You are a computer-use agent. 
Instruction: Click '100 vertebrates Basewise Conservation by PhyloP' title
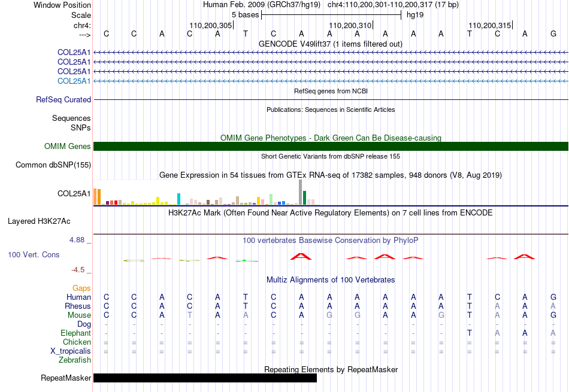[x=330, y=240]
